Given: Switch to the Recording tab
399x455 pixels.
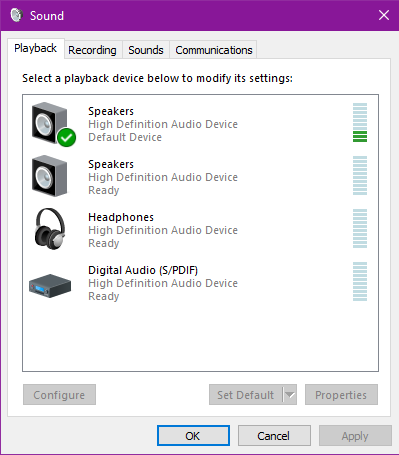Looking at the screenshot, I should [92, 50].
